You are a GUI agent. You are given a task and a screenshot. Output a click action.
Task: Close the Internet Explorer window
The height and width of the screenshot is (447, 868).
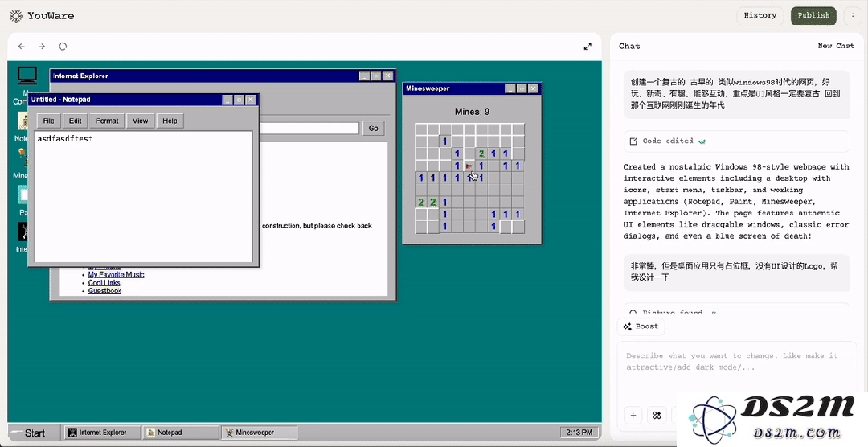388,76
